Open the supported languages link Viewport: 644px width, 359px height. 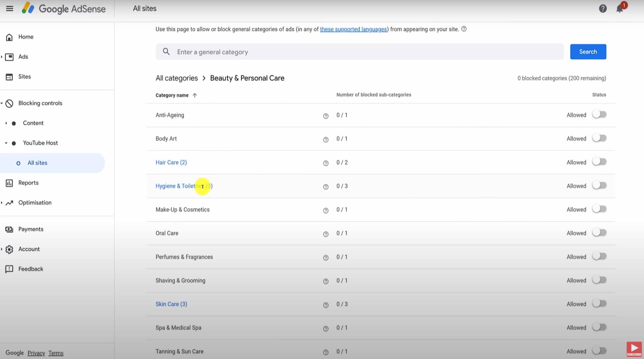353,29
